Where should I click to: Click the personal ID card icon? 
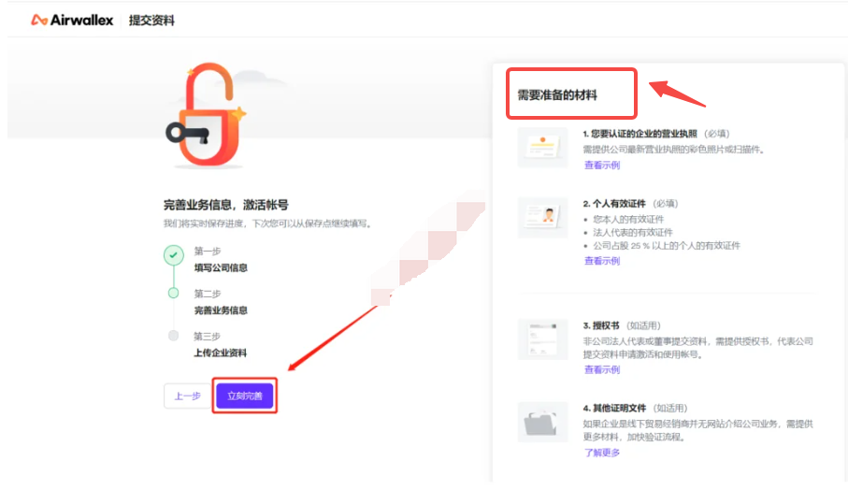(x=542, y=217)
